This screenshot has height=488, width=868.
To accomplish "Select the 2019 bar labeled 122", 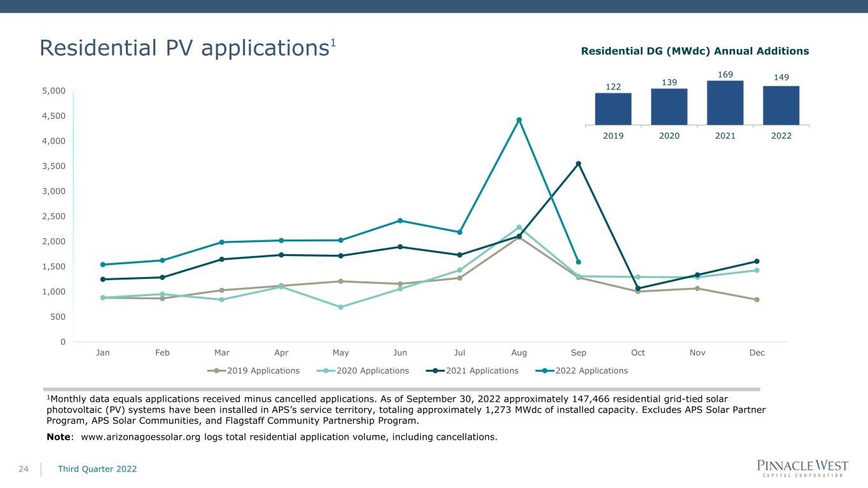I will point(613,109).
